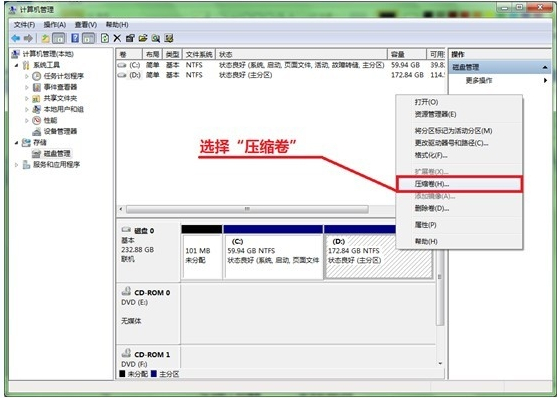Expand the 服务和应用程序 tree node
Image resolution: width=557 pixels, height=398 pixels.
point(17,165)
